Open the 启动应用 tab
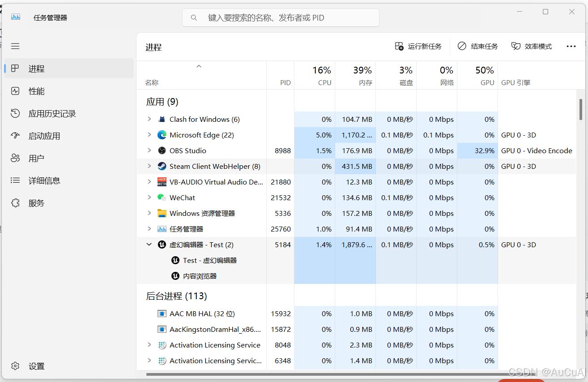The width and height of the screenshot is (588, 382). [x=69, y=136]
